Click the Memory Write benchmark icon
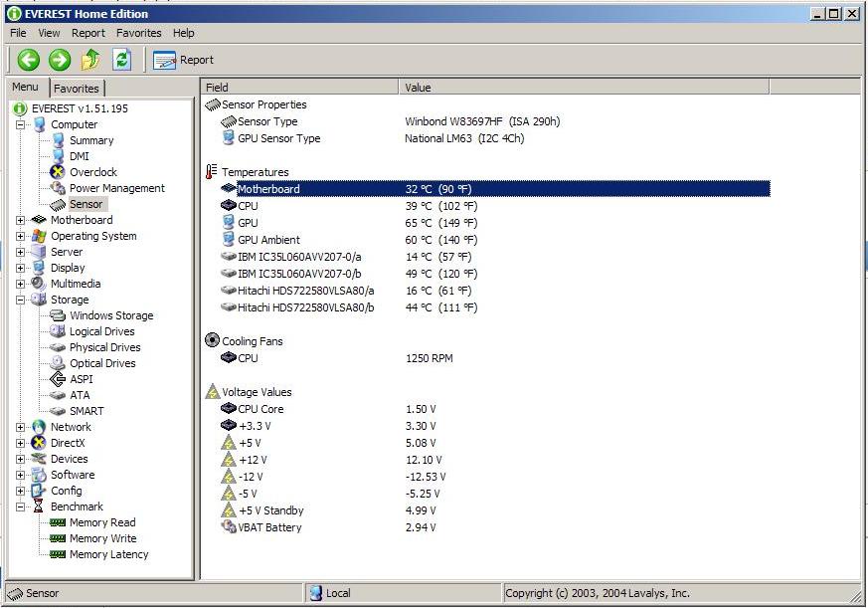Image resolution: width=868 pixels, height=608 pixels. (x=58, y=538)
